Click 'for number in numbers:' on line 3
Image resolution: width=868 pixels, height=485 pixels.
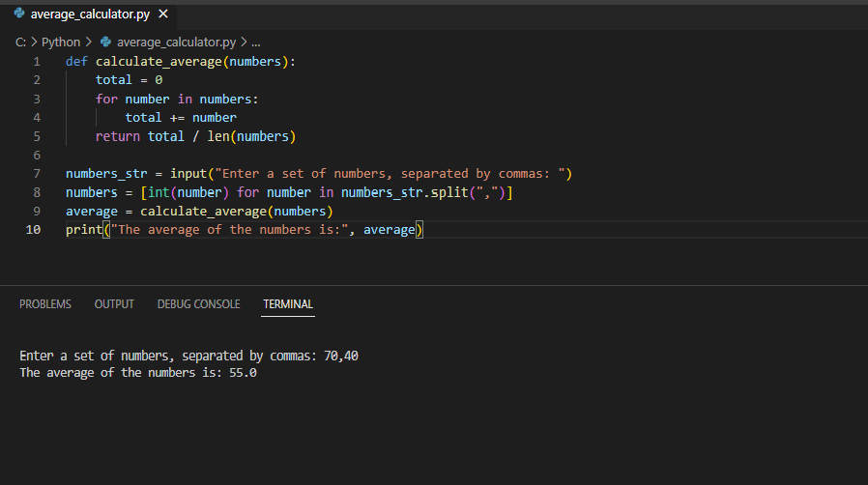(x=177, y=99)
